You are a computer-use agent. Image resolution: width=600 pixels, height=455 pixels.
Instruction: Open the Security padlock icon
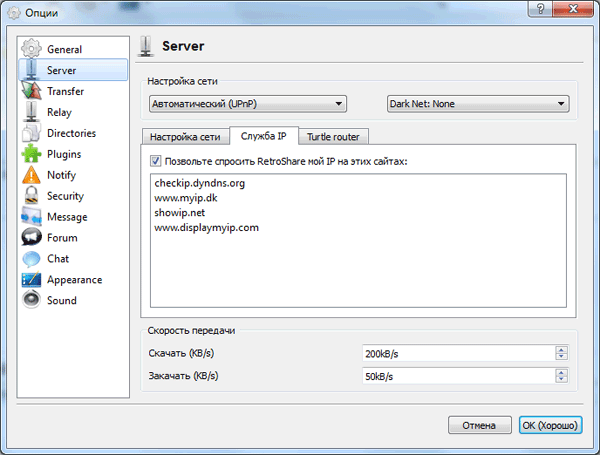tap(31, 196)
